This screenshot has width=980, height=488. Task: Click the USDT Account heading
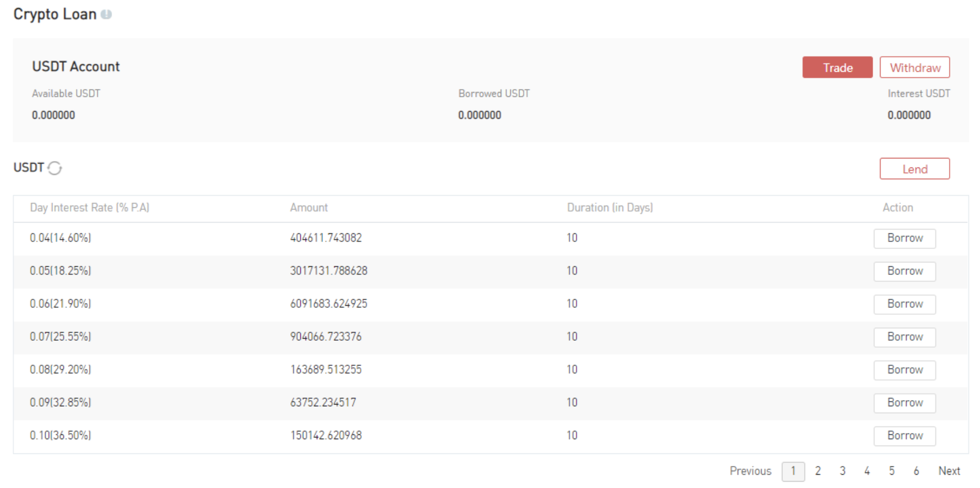76,66
